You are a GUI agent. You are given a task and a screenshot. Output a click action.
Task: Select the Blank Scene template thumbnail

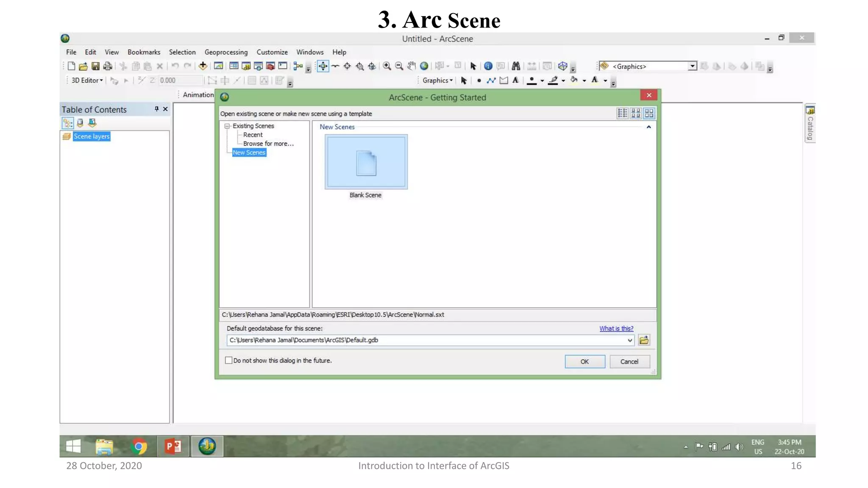click(x=366, y=162)
